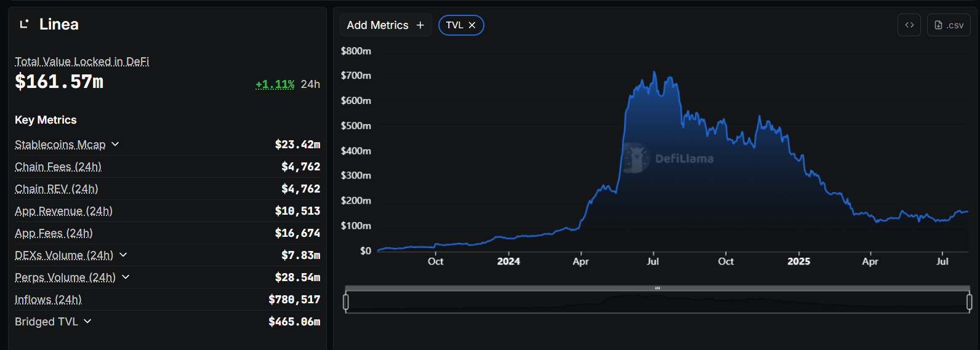The width and height of the screenshot is (980, 350).
Task: Click the $16,674 app fees value
Action: click(x=297, y=233)
